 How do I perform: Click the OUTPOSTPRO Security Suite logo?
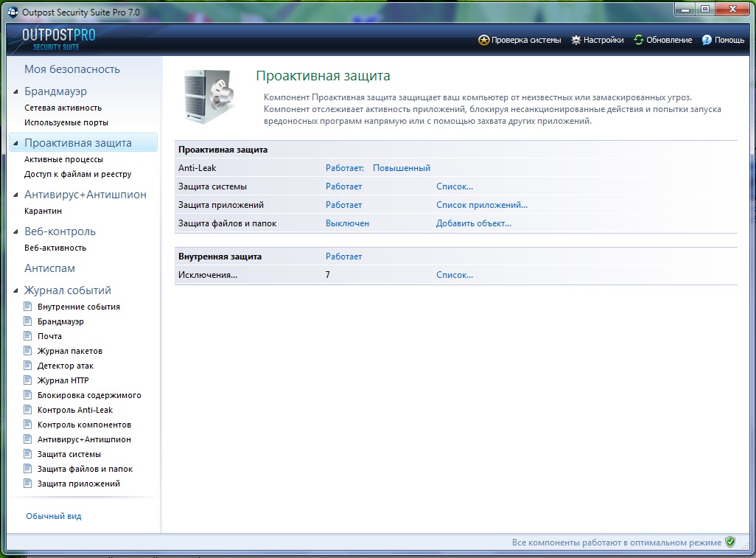point(58,39)
